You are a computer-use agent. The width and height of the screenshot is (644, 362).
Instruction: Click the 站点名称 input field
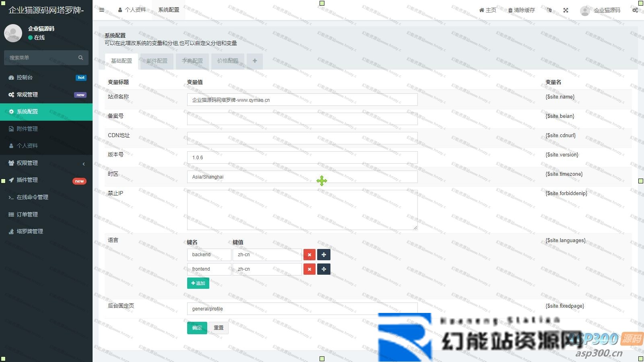302,100
